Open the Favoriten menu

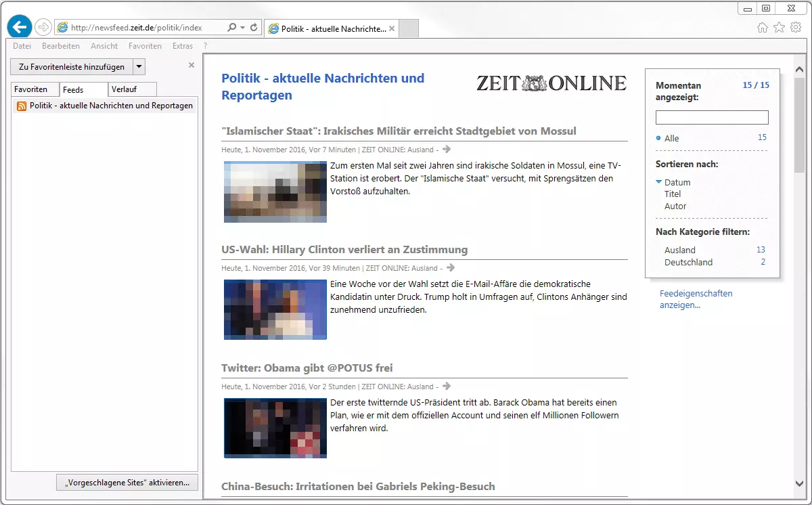(145, 46)
